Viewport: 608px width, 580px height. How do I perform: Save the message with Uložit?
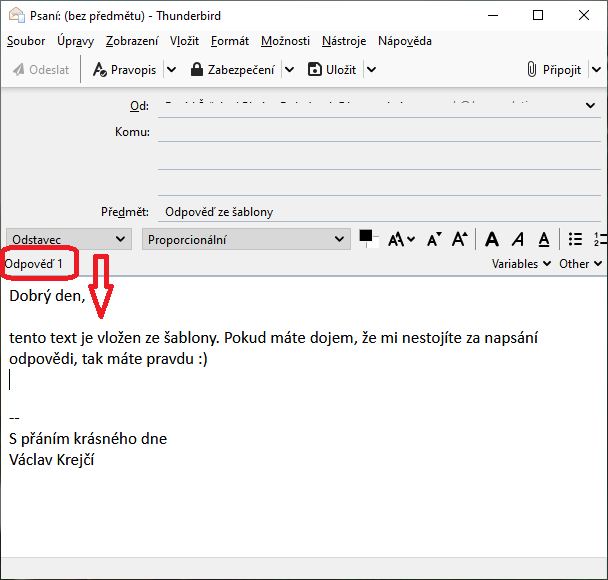coord(332,70)
